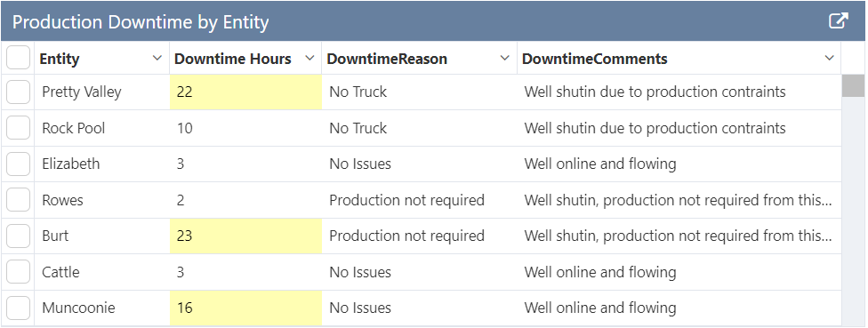Select the Rowes entity cell
Screen dimensions: 868x328
pyautogui.click(x=102, y=200)
